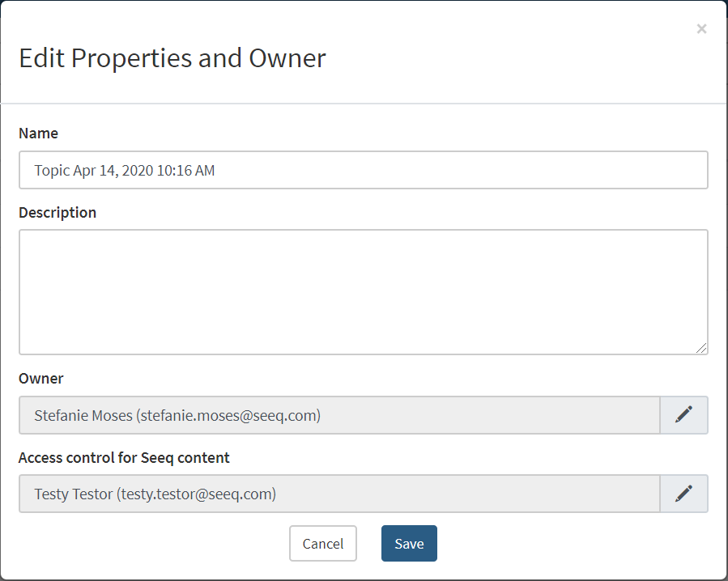The image size is (728, 581).
Task: Click the "Stefanie Moses" name in Owner
Action: (83, 416)
